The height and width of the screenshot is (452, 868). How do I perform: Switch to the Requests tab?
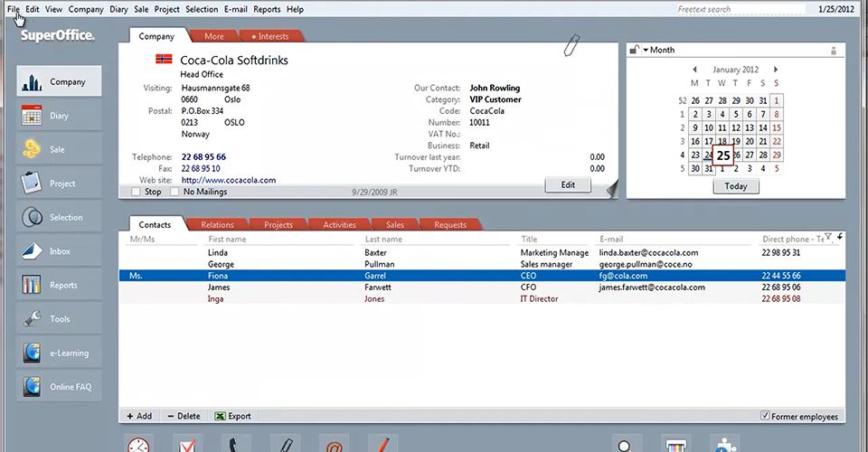450,224
